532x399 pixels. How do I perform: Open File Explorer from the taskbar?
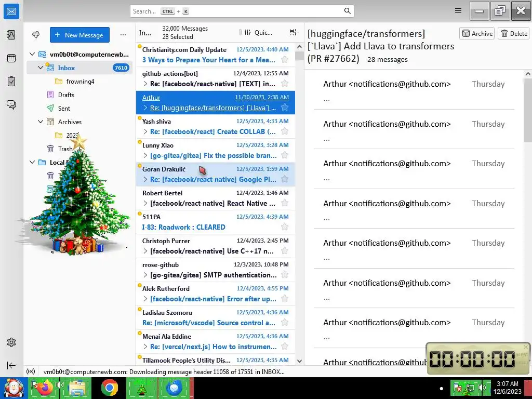click(77, 388)
